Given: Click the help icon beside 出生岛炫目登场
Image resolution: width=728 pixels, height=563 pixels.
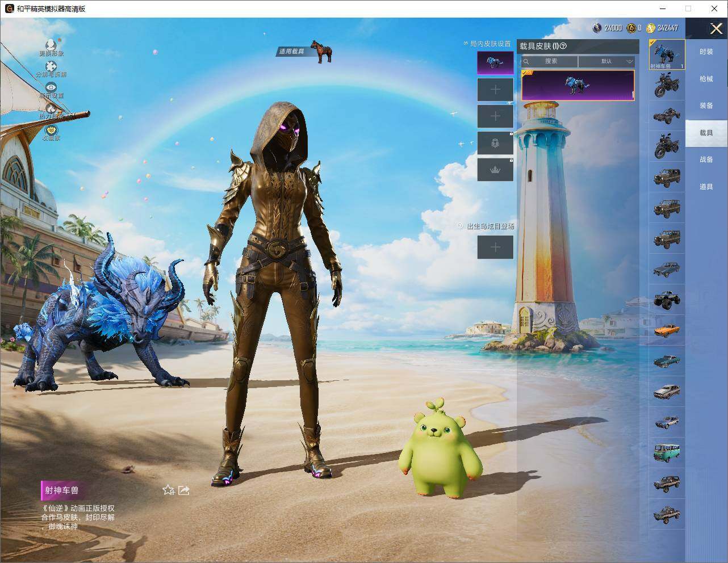Looking at the screenshot, I should pos(461,226).
